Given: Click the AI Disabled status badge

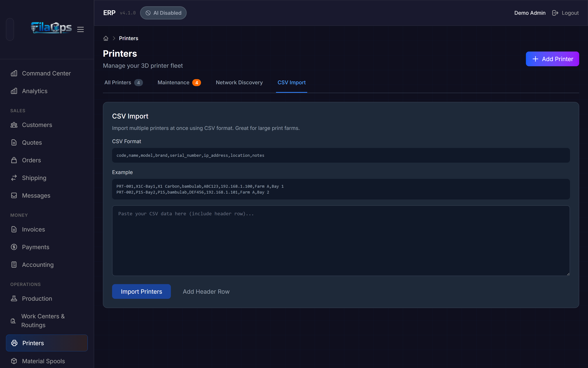Looking at the screenshot, I should pos(163,13).
